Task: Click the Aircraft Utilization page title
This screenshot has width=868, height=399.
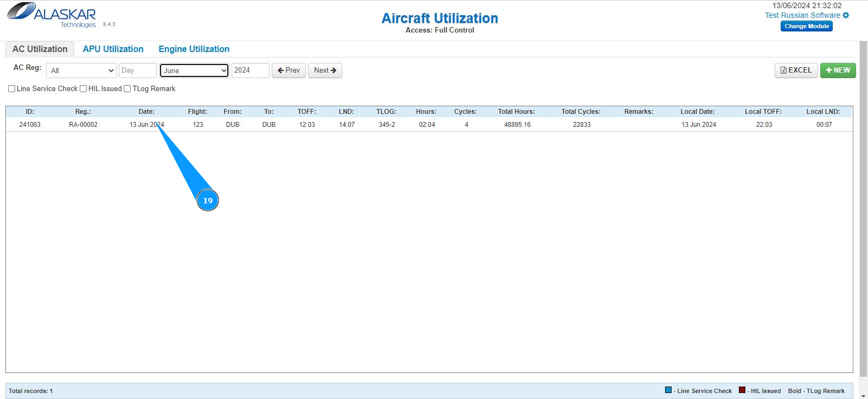Action: [x=439, y=18]
